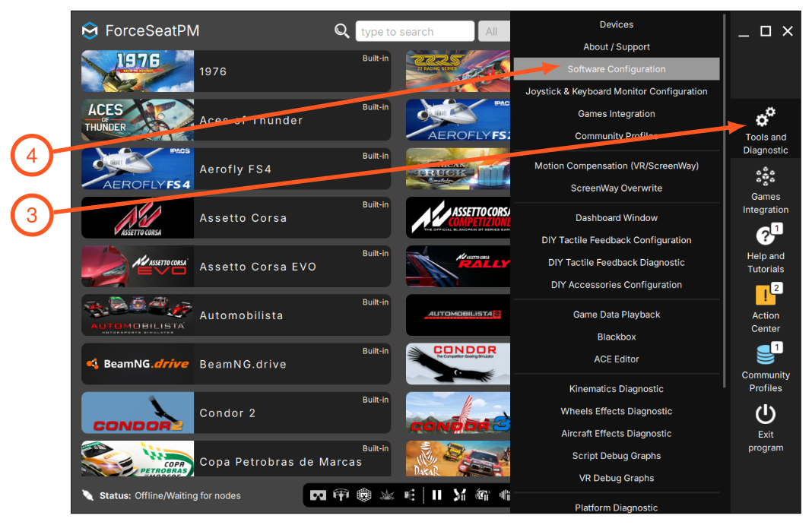The image size is (812, 525).
Task: Select the Aces of Thunder game thumbnail
Action: tap(138, 120)
